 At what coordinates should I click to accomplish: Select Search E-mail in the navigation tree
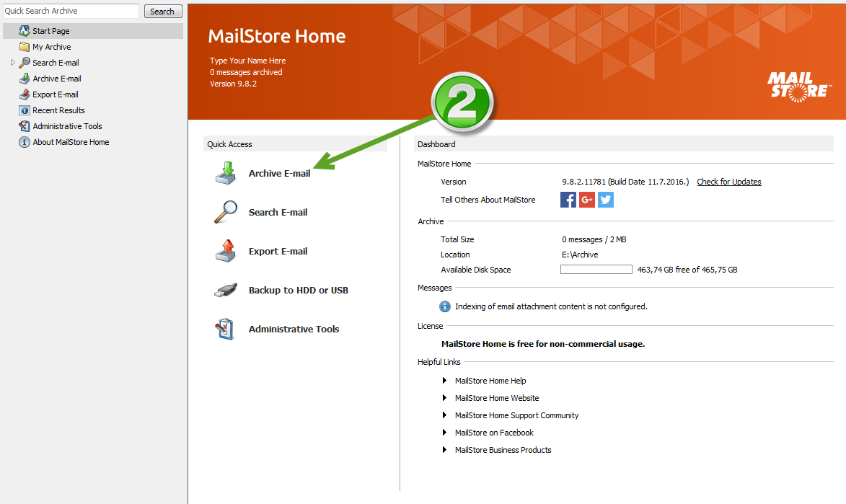pos(56,63)
